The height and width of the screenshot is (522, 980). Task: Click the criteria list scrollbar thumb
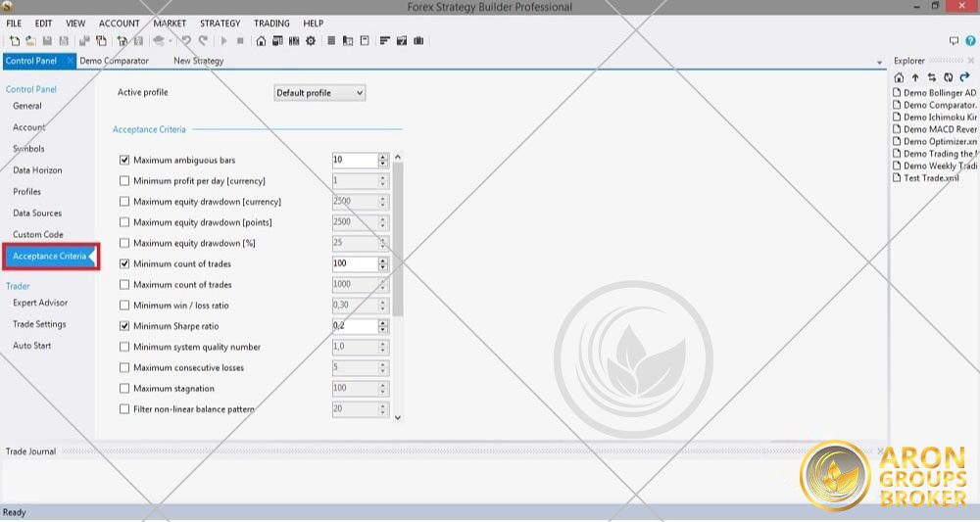click(398, 239)
